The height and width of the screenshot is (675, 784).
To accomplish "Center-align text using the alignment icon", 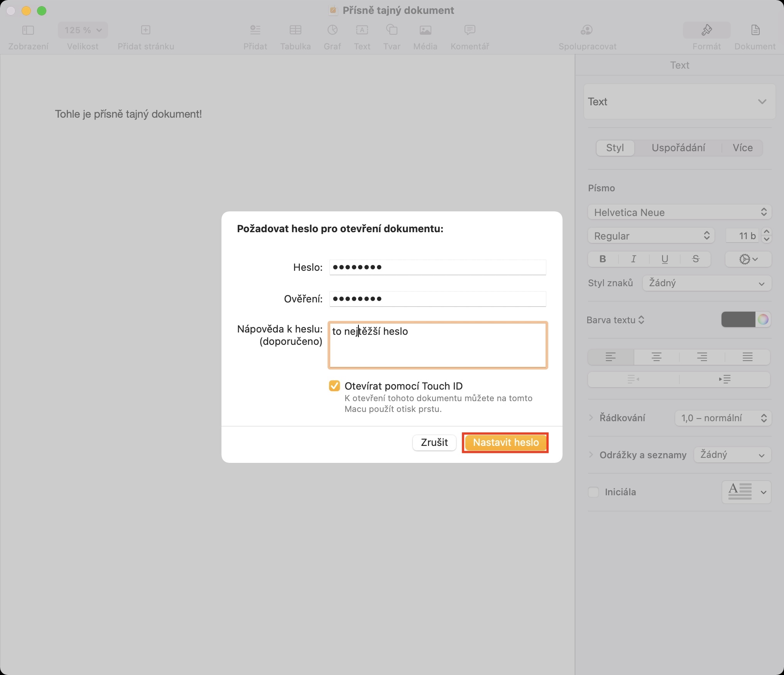I will click(656, 357).
